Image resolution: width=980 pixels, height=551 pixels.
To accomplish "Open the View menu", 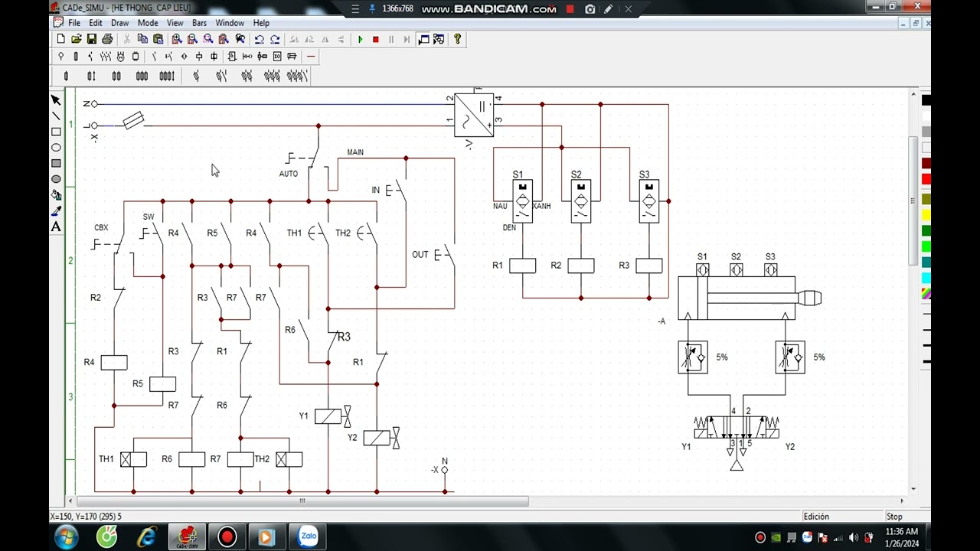I will pos(175,23).
